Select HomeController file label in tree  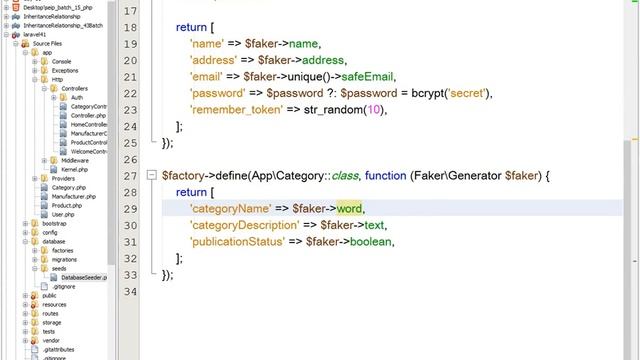pos(89,124)
